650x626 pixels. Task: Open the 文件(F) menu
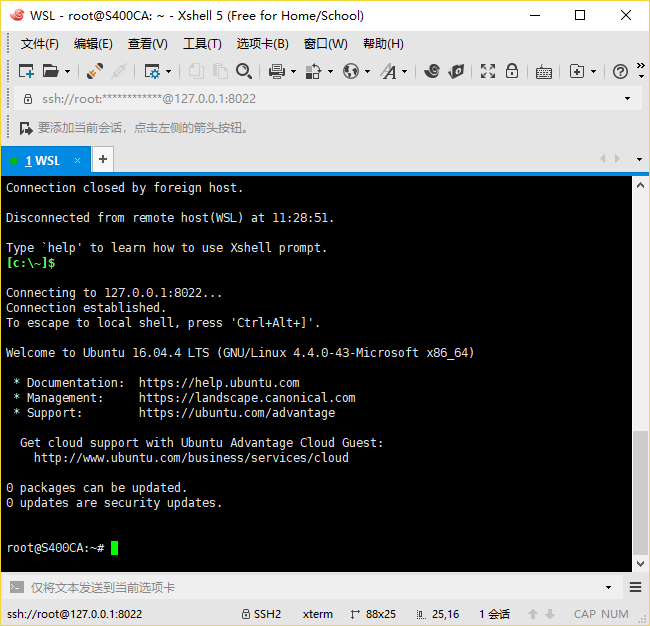point(39,44)
